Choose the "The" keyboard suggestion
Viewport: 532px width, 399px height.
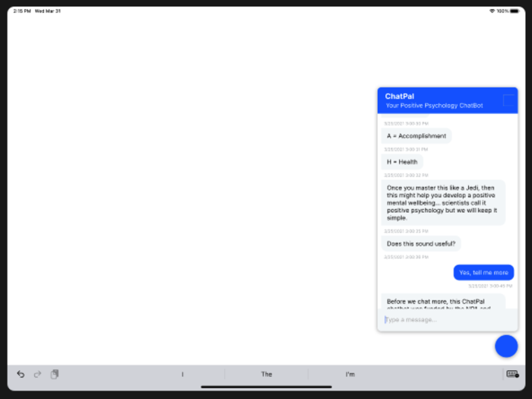click(x=266, y=374)
